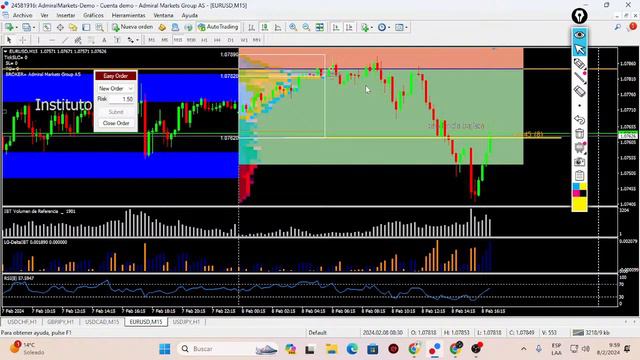Switch chart to candlesticks style
Image resolution: width=640 pixels, height=360 pixels.
click(265, 27)
